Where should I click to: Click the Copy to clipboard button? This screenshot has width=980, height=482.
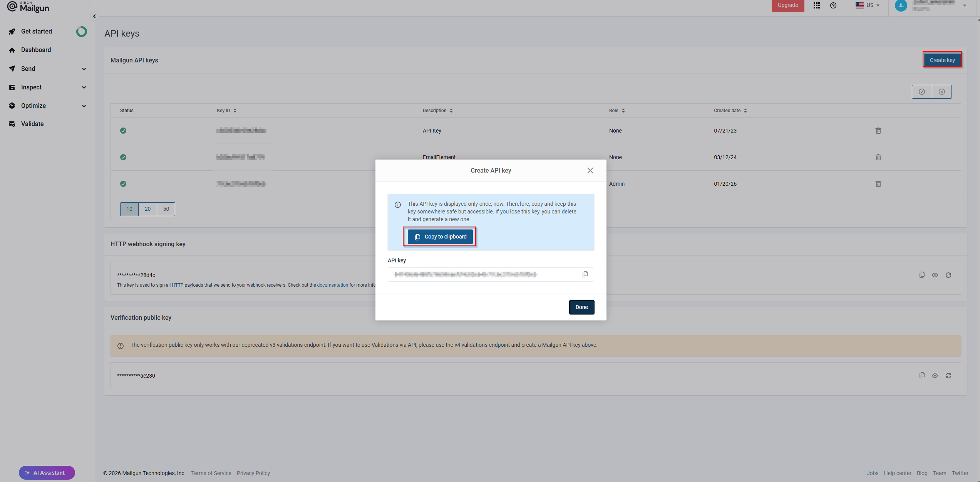click(440, 237)
